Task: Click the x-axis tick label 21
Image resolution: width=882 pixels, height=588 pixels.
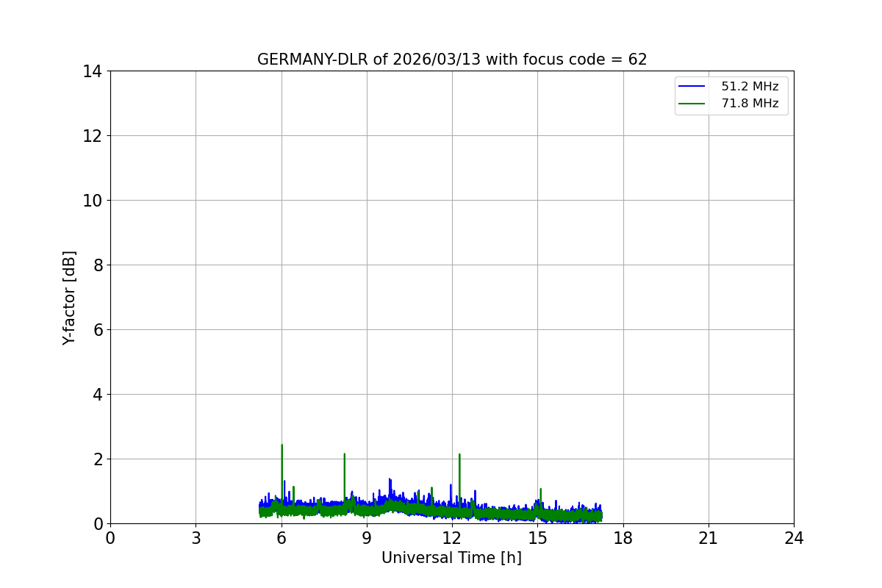Action: [709, 538]
